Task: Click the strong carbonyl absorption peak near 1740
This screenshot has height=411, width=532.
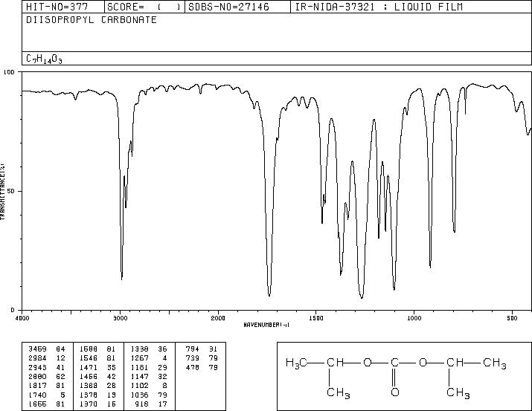Action: point(269,295)
